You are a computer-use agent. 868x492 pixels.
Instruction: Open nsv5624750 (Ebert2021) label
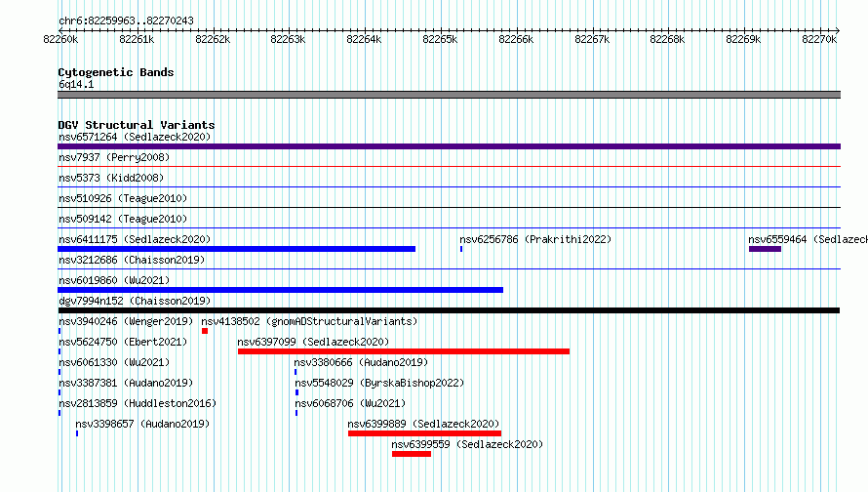(123, 342)
